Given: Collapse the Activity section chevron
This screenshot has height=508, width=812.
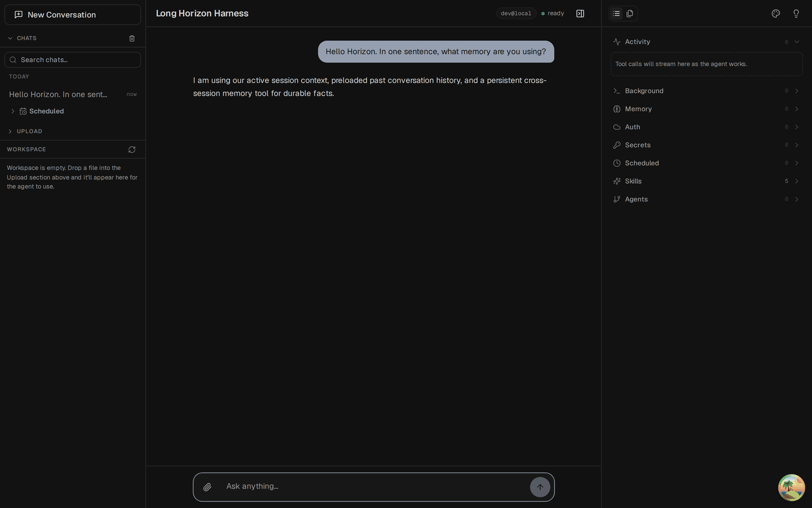Looking at the screenshot, I should (796, 42).
